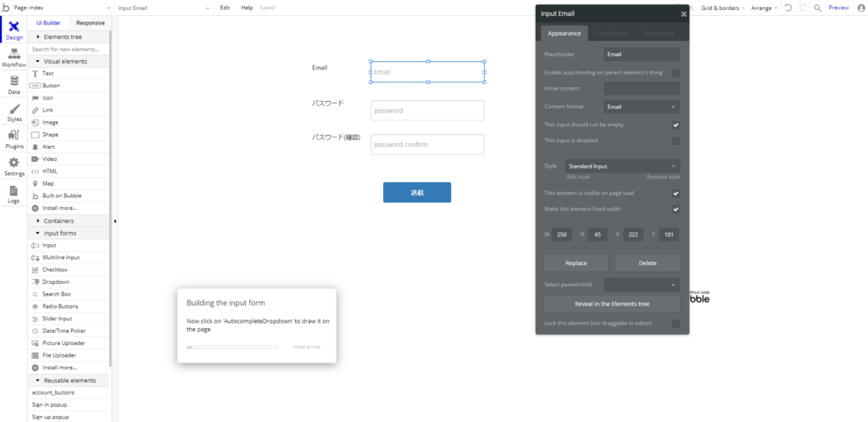This screenshot has height=422, width=868.
Task: Switch to the Conditional tab
Action: click(611, 33)
